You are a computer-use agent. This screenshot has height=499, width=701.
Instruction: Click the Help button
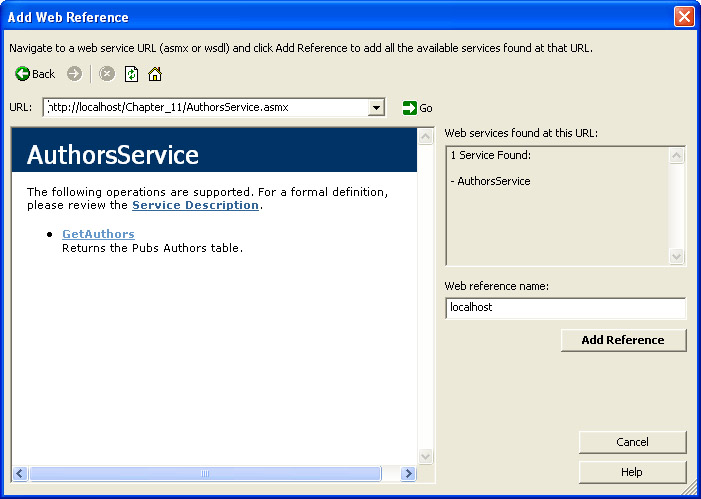[632, 472]
